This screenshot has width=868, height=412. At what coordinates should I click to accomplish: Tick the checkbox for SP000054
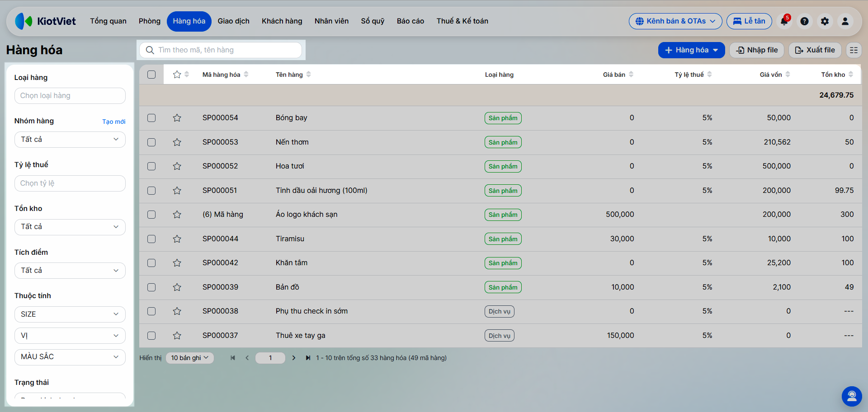pos(151,118)
